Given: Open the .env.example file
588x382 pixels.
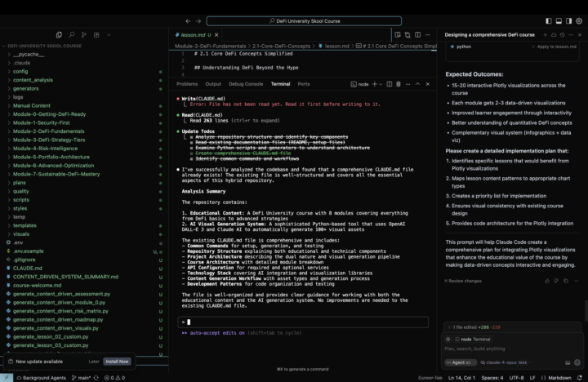Looking at the screenshot, I should tap(28, 251).
